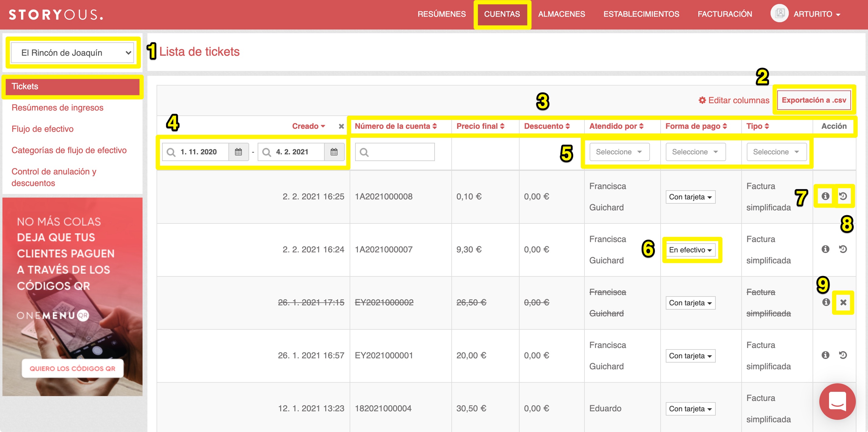Click start date field 1. 11. 2020
868x432 pixels.
coord(196,152)
